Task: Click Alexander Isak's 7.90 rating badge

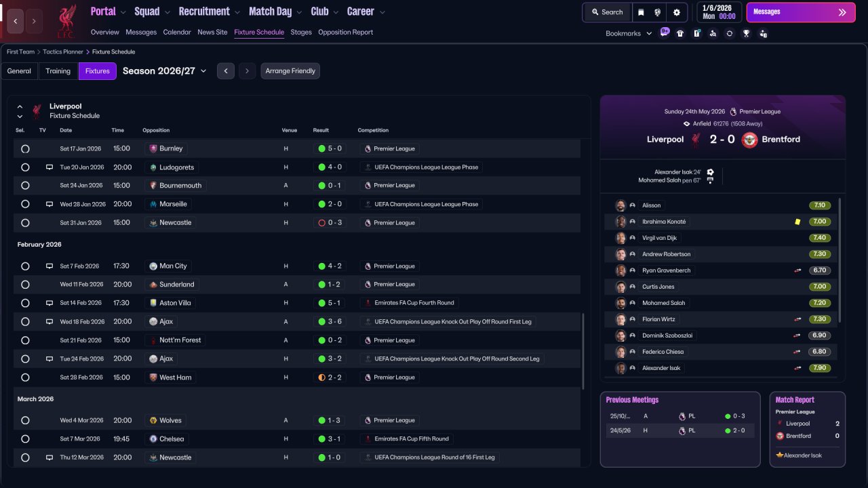Action: (x=820, y=368)
